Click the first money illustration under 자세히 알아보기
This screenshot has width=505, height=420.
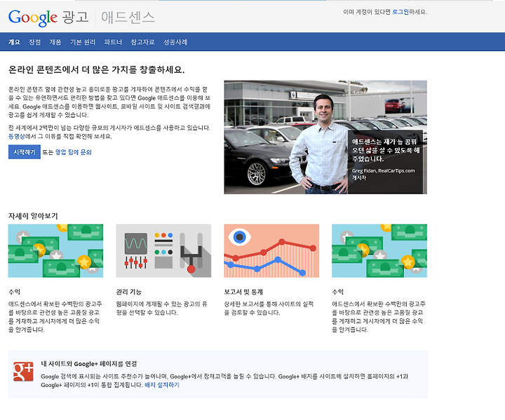[x=55, y=251]
